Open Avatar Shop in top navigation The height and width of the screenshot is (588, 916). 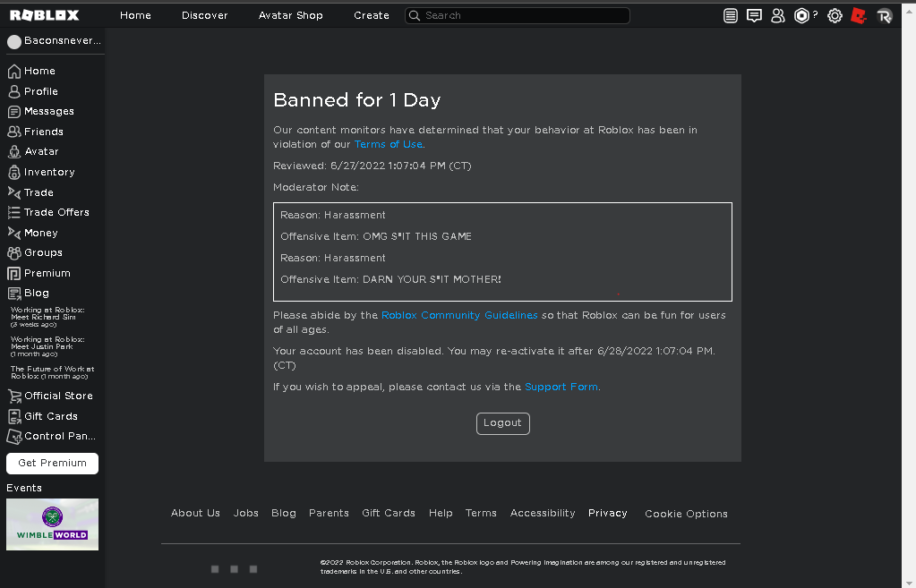pos(290,16)
